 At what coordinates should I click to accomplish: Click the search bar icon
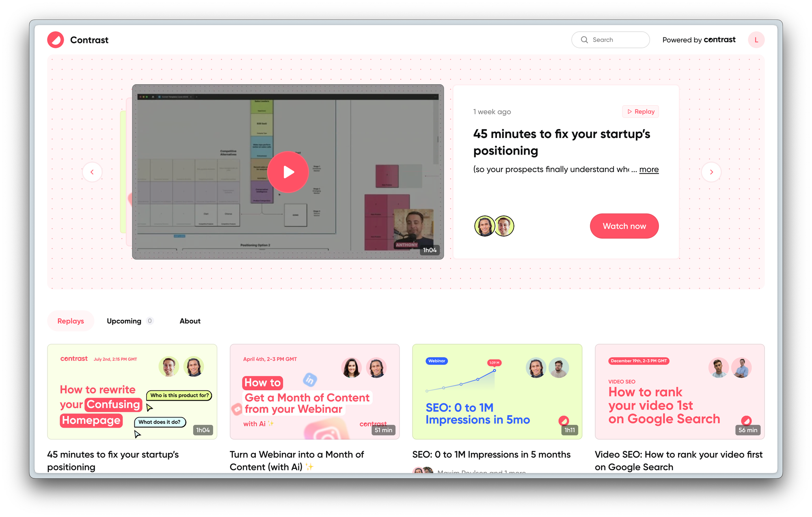[x=583, y=40]
